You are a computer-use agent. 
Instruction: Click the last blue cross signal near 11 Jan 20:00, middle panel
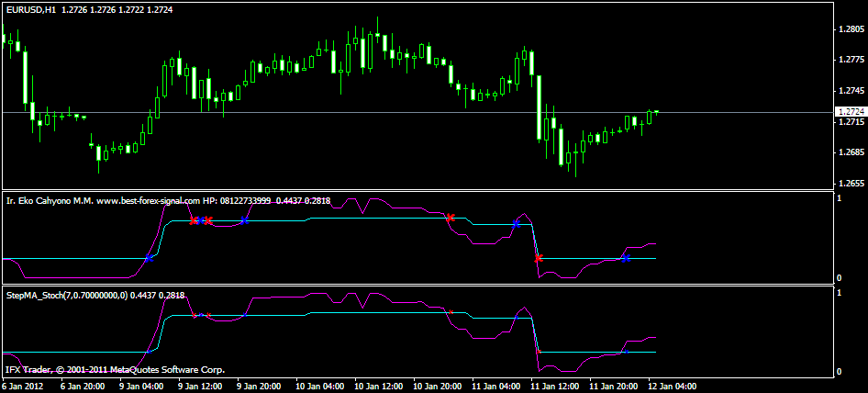(x=626, y=258)
